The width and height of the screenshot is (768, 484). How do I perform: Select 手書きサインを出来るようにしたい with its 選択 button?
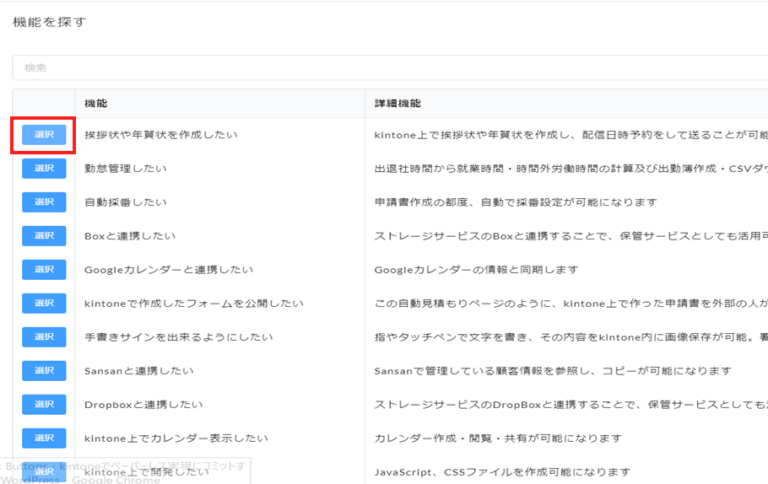pos(44,337)
